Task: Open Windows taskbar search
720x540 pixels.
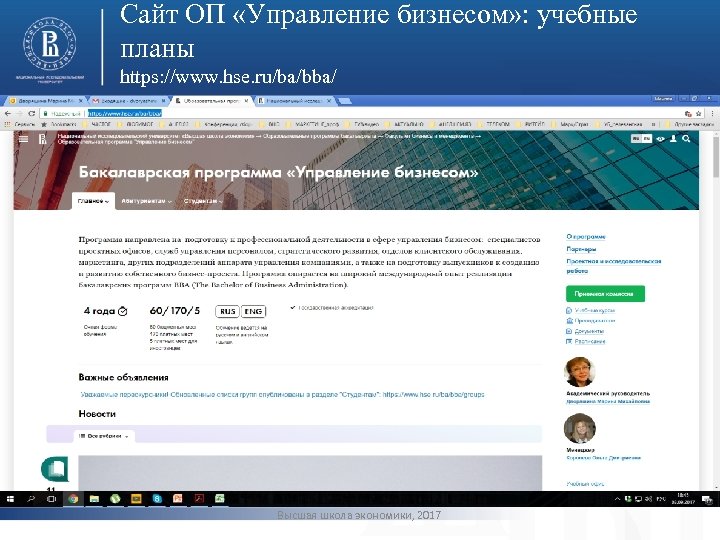Action: pos(31,499)
